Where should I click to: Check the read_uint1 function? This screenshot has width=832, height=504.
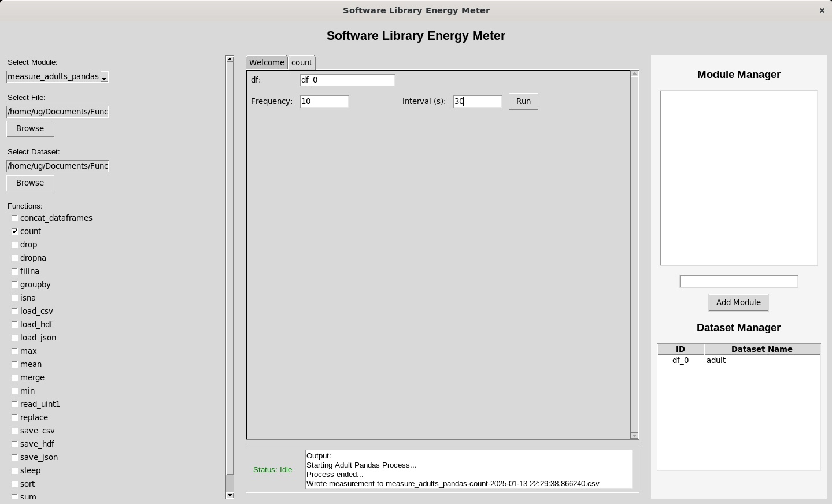(14, 404)
